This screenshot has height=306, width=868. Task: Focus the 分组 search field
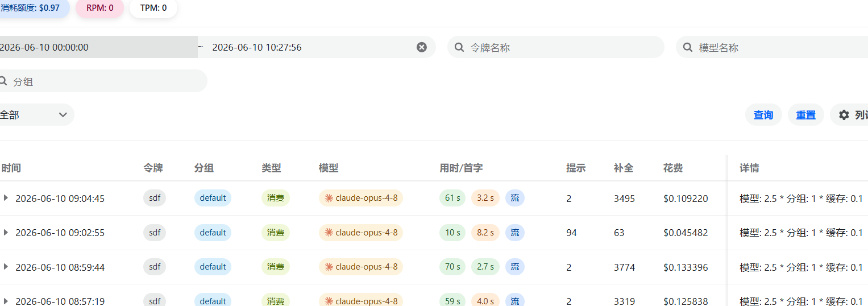point(102,81)
